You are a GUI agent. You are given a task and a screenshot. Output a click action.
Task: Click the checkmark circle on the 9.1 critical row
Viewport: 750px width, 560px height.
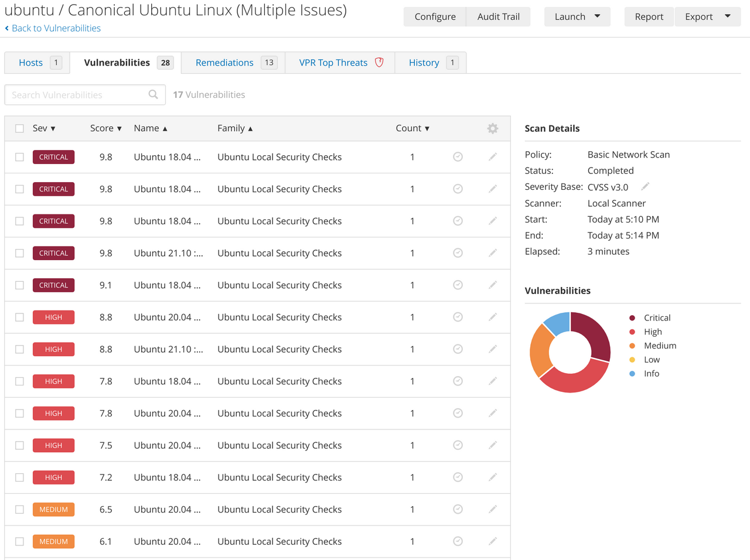coord(458,285)
